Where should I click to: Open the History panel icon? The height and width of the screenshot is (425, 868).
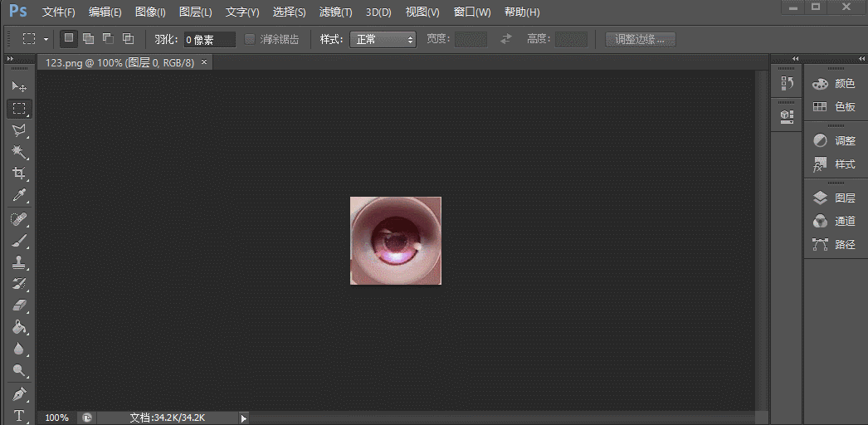(x=787, y=83)
